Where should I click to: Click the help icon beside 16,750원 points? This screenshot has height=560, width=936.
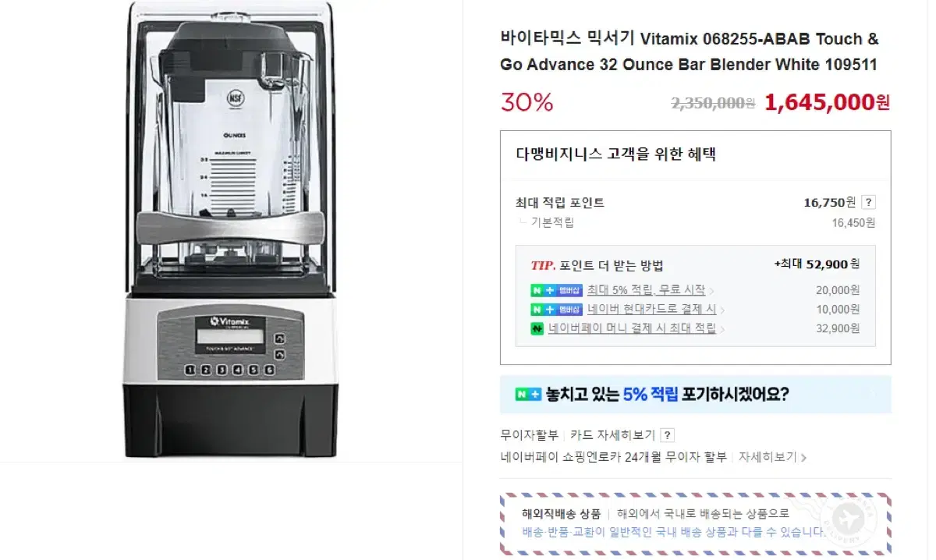tap(868, 202)
